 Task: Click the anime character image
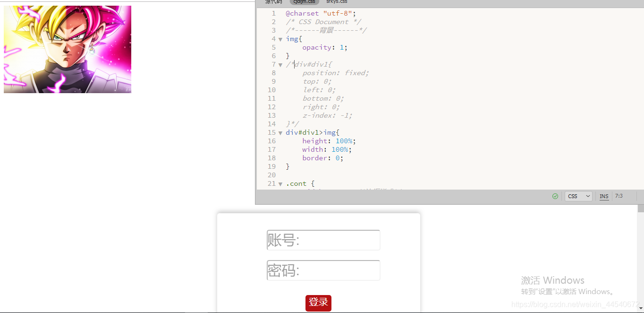coord(68,49)
